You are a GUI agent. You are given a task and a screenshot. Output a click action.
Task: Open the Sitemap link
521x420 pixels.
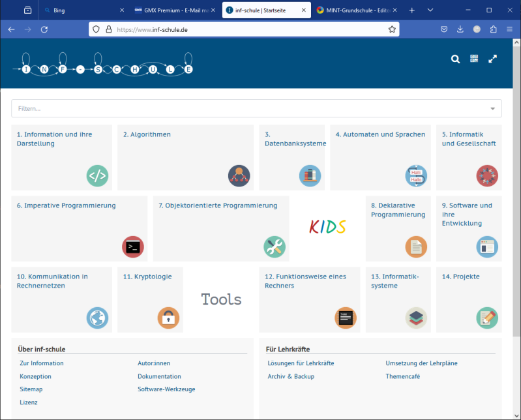coord(31,389)
